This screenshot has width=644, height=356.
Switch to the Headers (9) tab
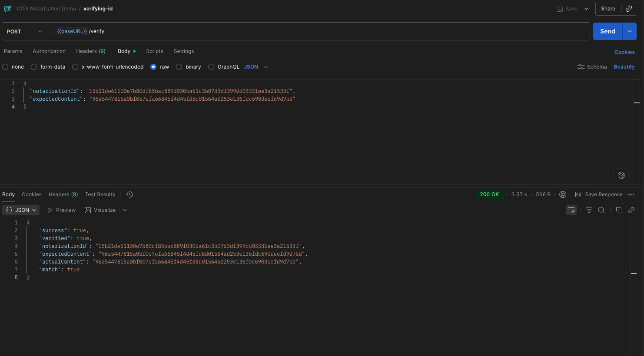click(x=90, y=51)
